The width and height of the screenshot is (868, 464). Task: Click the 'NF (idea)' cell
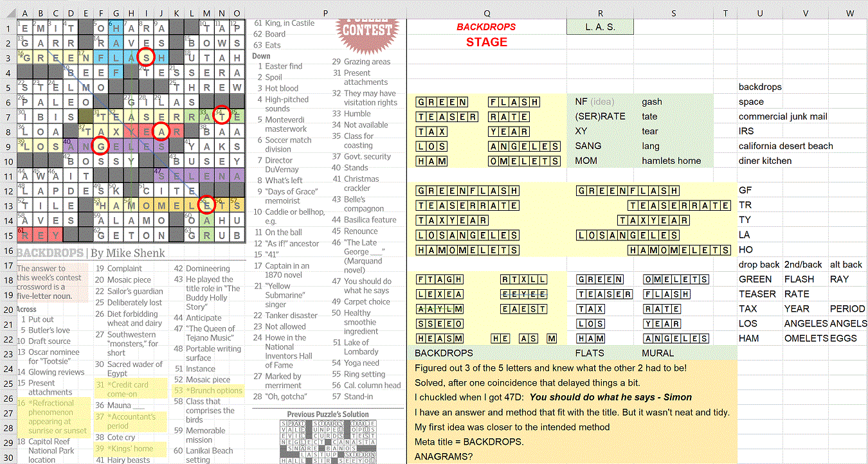point(601,102)
